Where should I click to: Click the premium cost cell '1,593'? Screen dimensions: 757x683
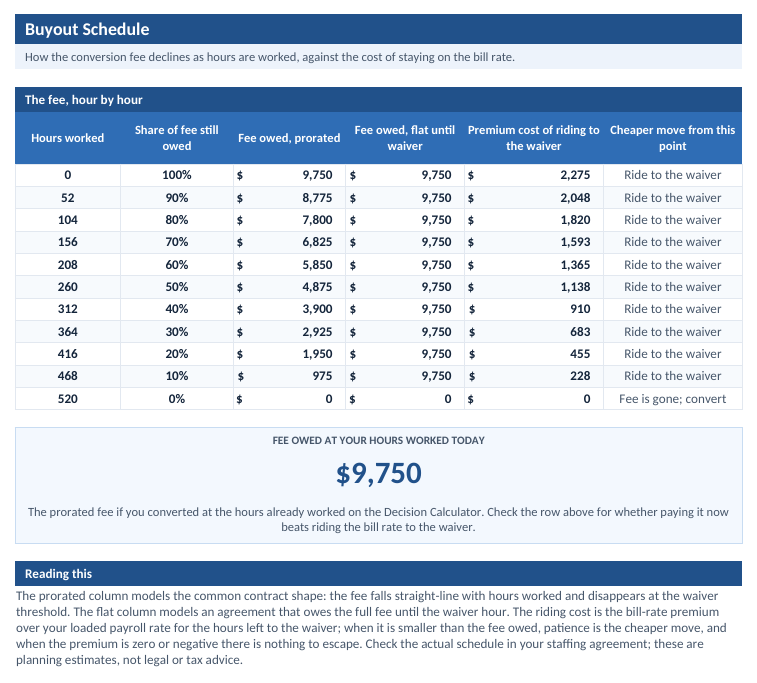click(533, 242)
